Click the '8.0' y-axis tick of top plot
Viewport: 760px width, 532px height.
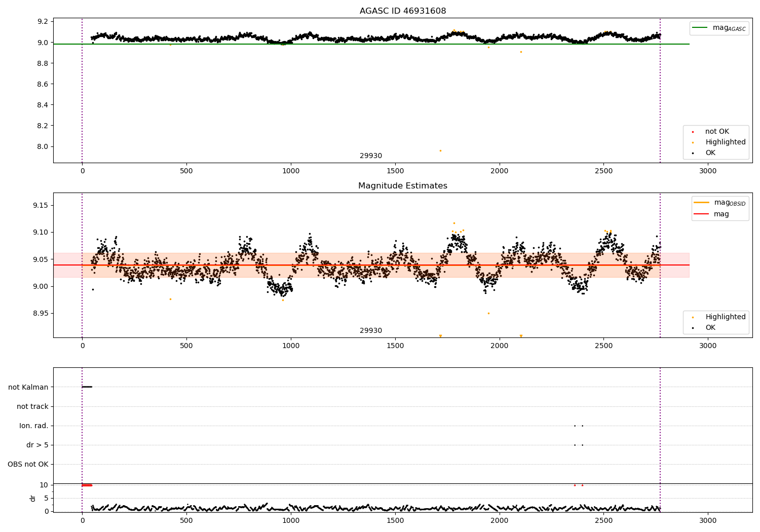(x=43, y=147)
